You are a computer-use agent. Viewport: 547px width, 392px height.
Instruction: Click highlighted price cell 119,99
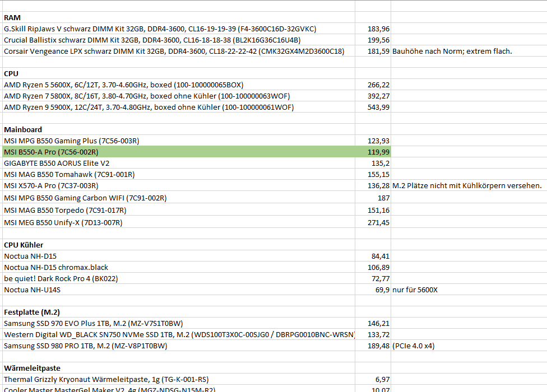coord(373,152)
